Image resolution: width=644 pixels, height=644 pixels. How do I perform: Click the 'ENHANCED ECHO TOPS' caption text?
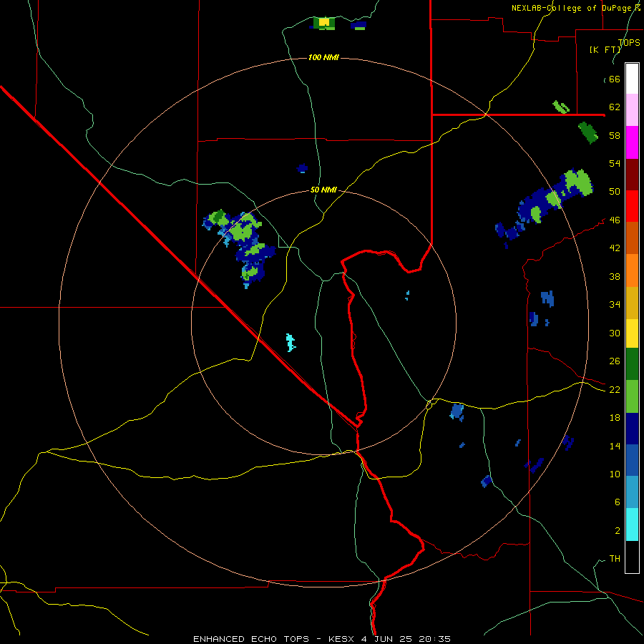pyautogui.click(x=251, y=639)
